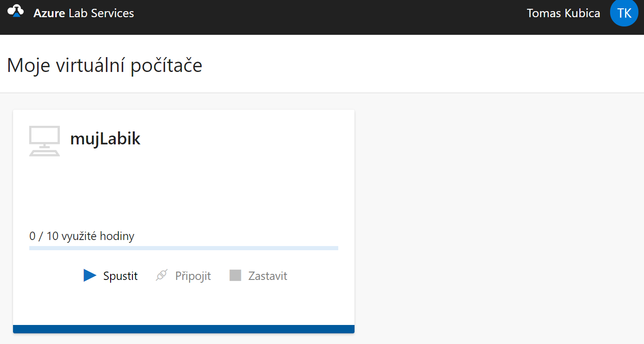
Task: Click the Moje virtuální počítače page heading
Action: [105, 65]
